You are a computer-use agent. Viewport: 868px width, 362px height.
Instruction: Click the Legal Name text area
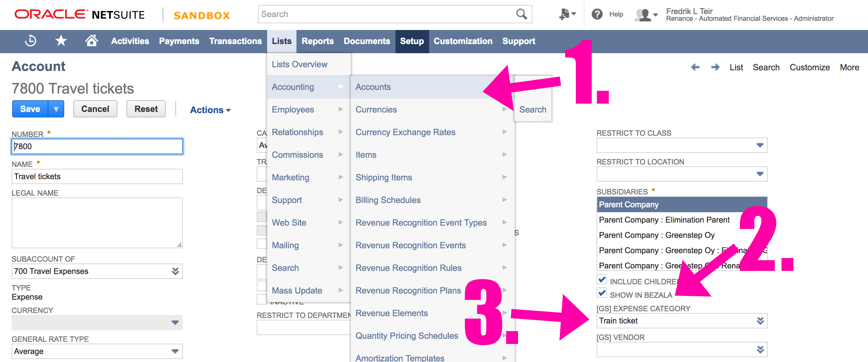[x=97, y=223]
